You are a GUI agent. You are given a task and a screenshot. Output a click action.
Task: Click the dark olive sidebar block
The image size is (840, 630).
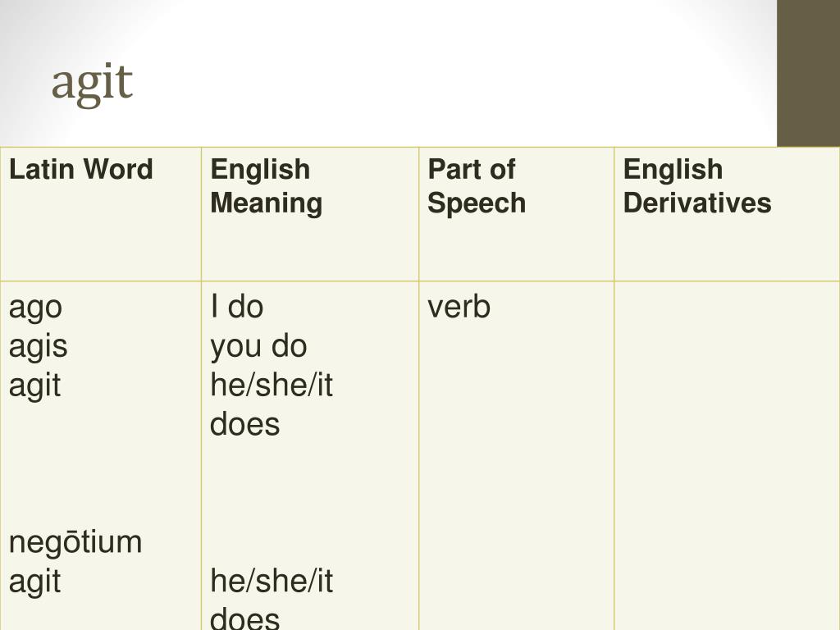point(808,73)
